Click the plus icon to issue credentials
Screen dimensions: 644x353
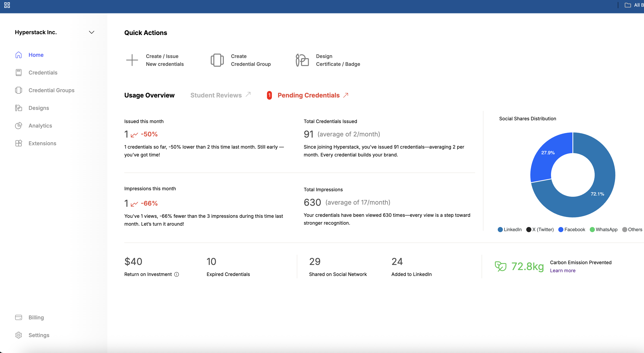point(132,60)
